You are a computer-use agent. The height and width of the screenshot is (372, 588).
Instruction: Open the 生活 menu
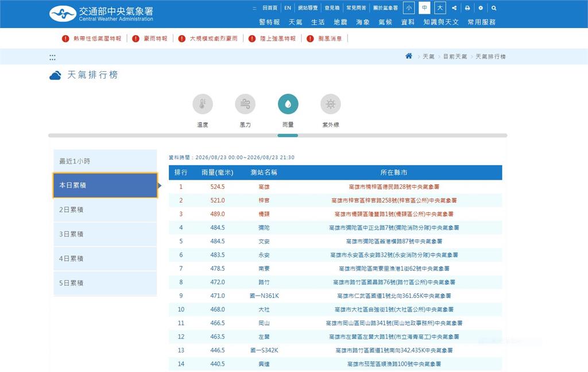318,22
